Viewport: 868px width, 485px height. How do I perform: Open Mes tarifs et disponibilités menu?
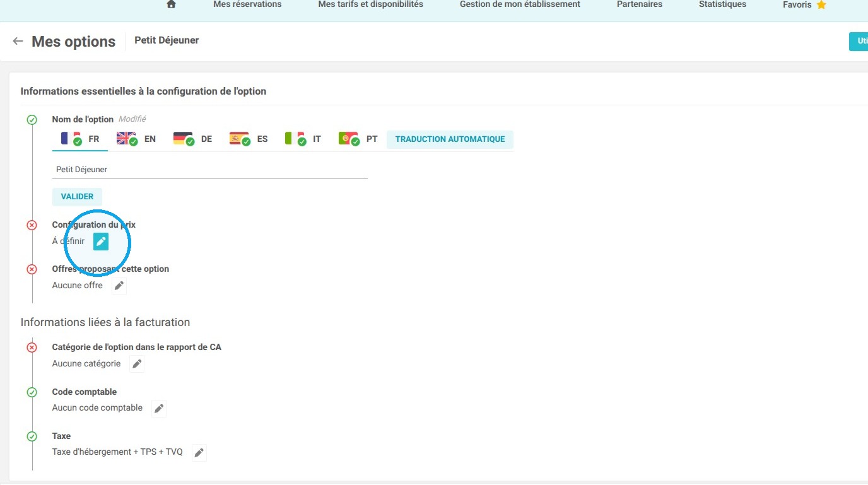pyautogui.click(x=371, y=4)
